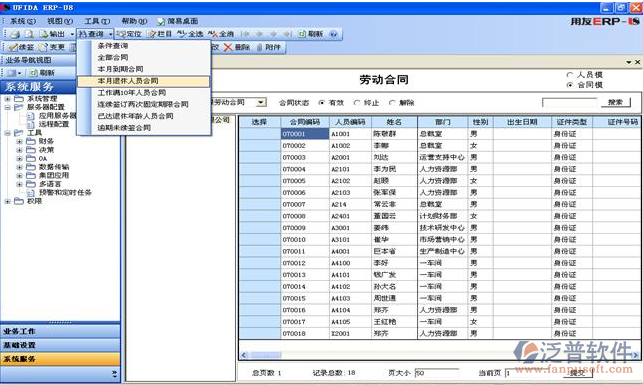Open the 劳动合同 type dropdown arrow
Image resolution: width=643 pixels, height=385 pixels.
(x=260, y=102)
